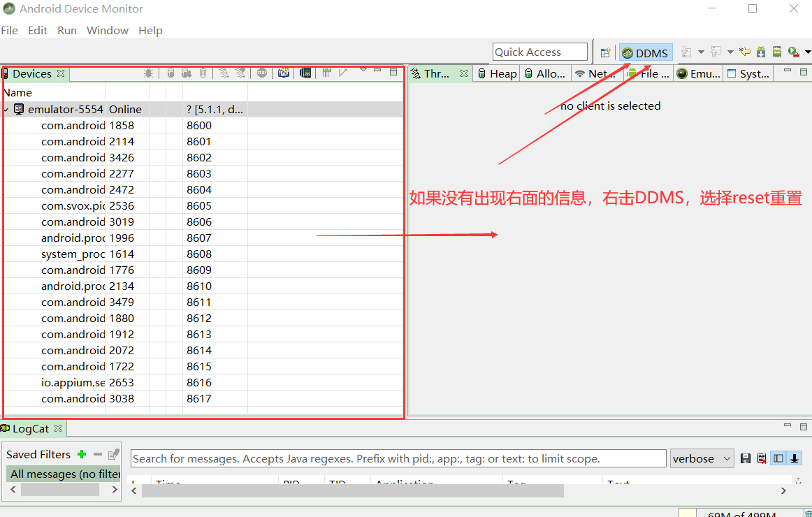Open the next annotation dropdown arrow
Viewport: 812px width, 517px height.
701,52
